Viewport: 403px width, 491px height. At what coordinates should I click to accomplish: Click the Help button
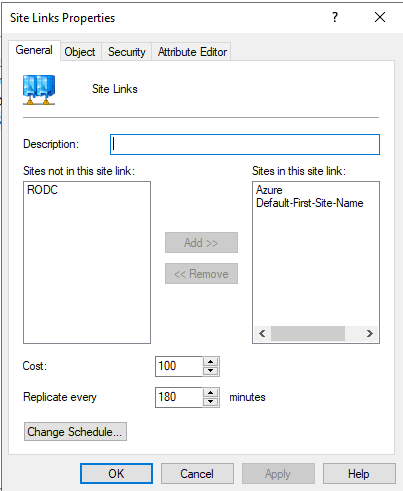tap(359, 473)
